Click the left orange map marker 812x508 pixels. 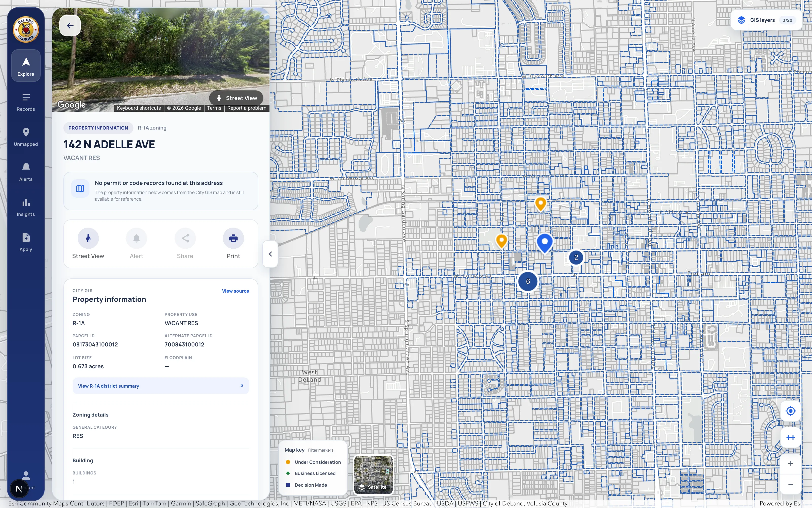(x=501, y=241)
